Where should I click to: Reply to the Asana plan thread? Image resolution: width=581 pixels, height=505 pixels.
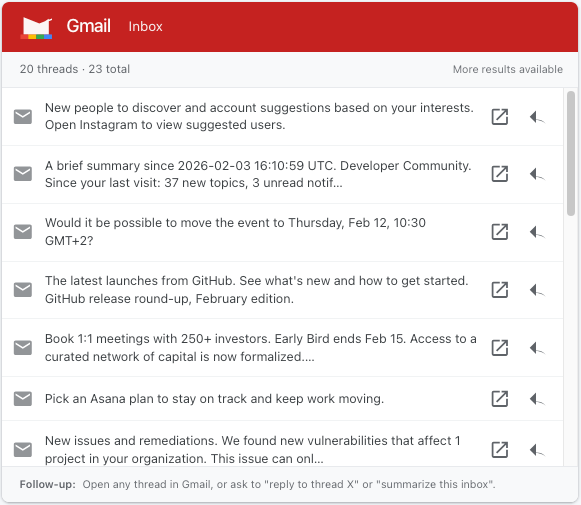click(x=537, y=399)
